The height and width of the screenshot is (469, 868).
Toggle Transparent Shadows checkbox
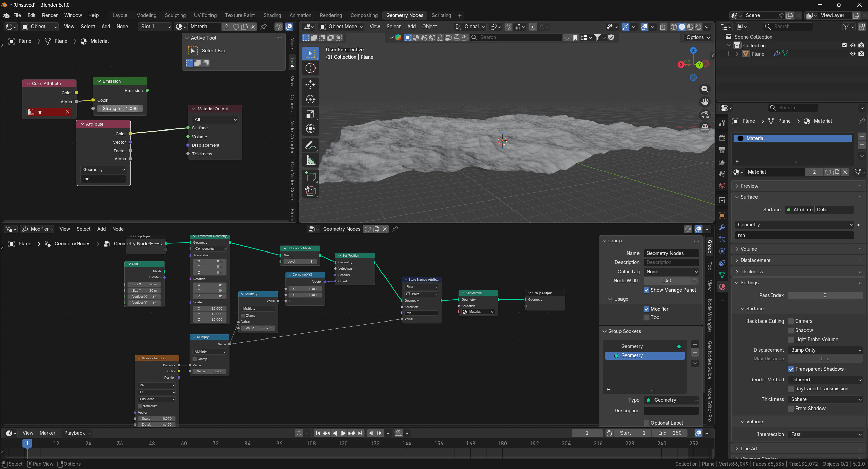(x=791, y=369)
